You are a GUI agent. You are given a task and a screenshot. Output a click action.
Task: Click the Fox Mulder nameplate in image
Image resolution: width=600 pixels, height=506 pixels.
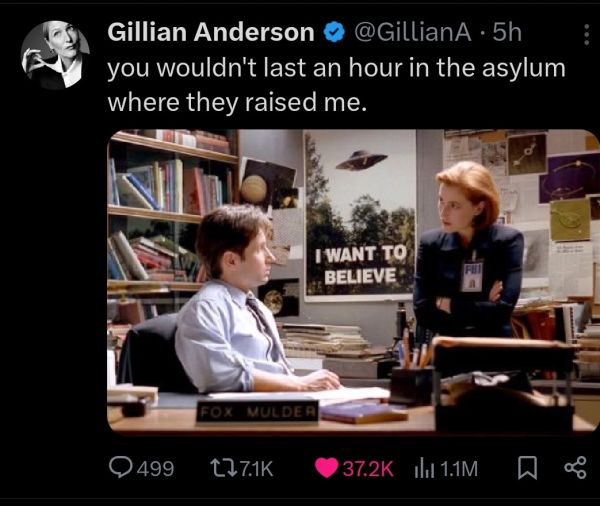(x=257, y=412)
